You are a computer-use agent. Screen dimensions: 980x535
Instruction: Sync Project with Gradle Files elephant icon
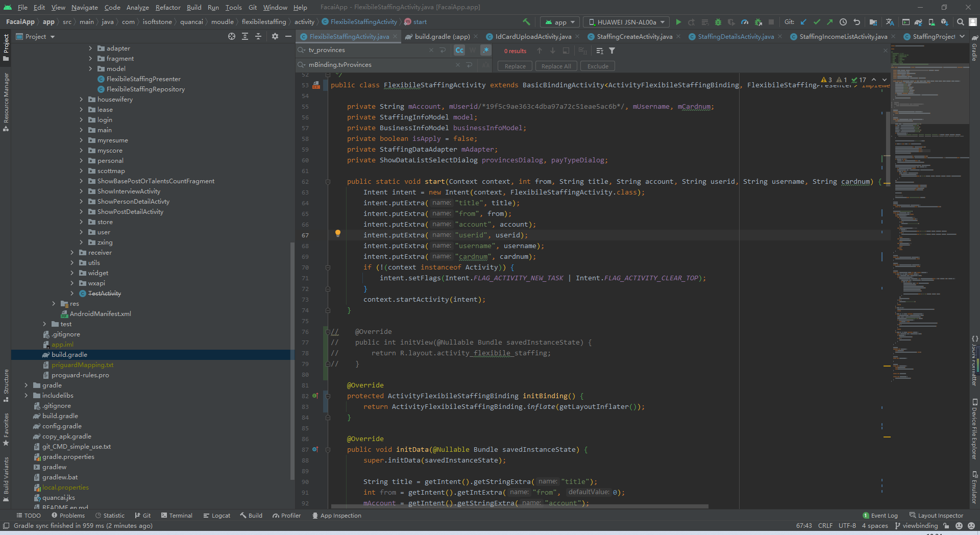click(x=918, y=22)
